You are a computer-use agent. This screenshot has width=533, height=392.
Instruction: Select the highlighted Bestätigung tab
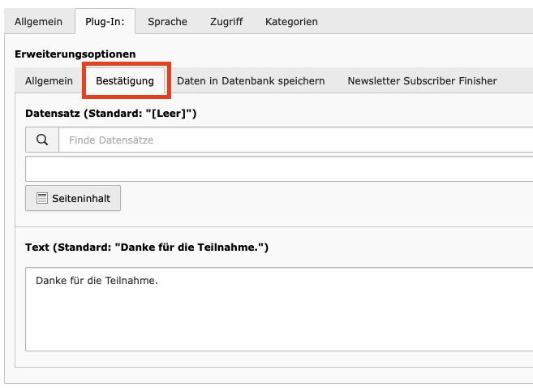[125, 81]
